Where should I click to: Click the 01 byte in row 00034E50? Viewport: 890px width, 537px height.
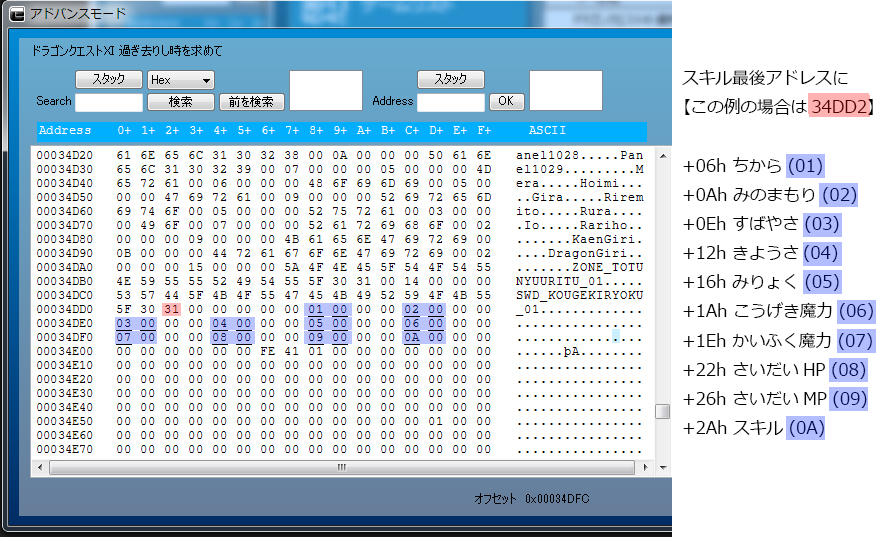(436, 421)
